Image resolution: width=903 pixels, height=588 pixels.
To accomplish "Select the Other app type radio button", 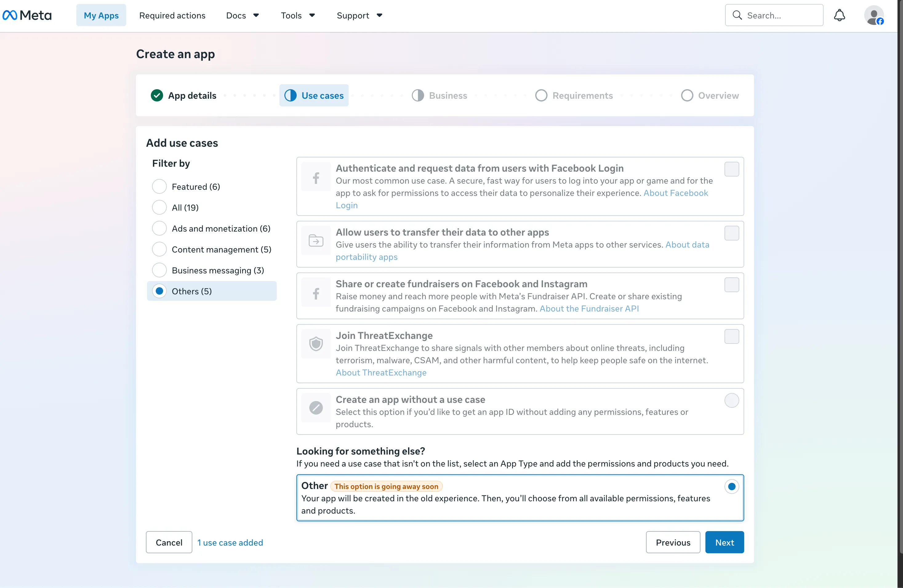I will coord(732,487).
